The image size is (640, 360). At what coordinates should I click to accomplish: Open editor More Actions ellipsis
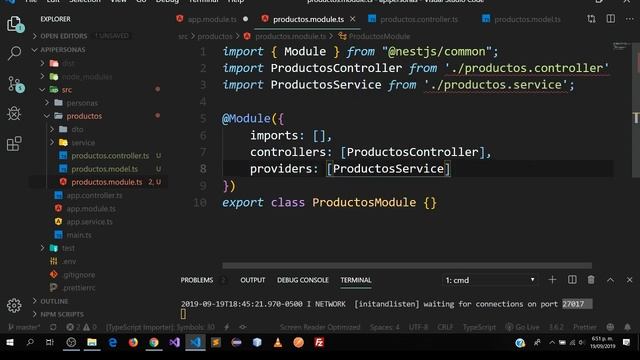[629, 19]
